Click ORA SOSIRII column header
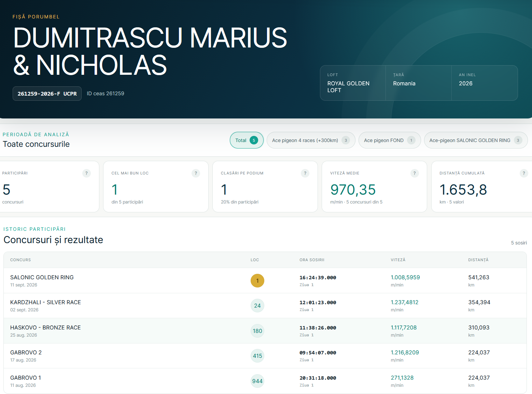The image size is (532, 394). point(312,260)
